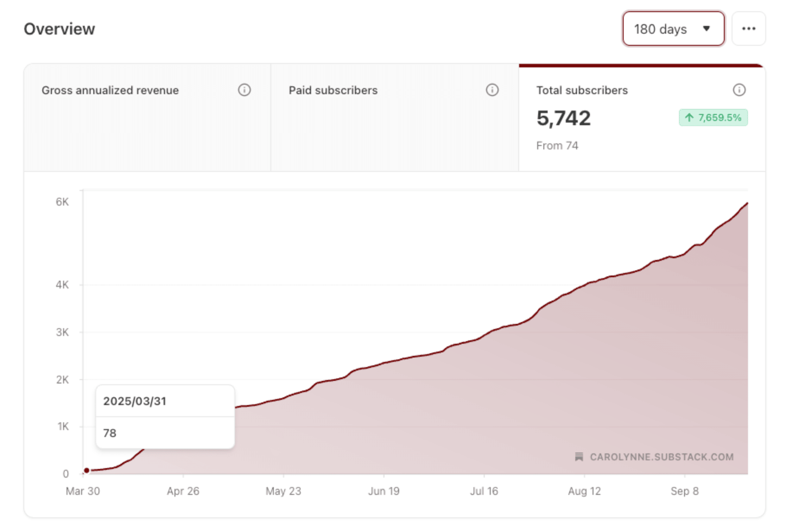Click the Sep 8 x-axis label
786x532 pixels.
(x=684, y=491)
